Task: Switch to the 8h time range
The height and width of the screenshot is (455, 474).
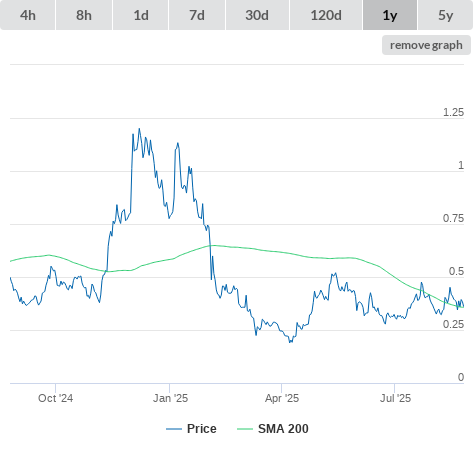Action: coord(84,15)
